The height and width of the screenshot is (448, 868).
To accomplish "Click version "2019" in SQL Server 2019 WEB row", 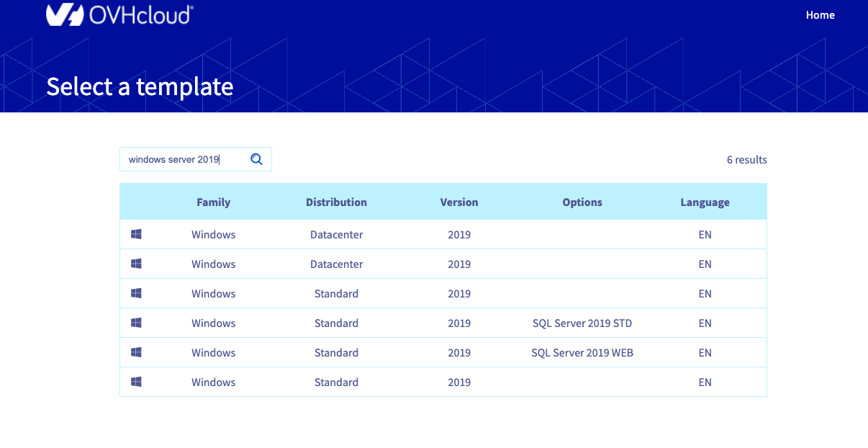I will click(x=459, y=353).
